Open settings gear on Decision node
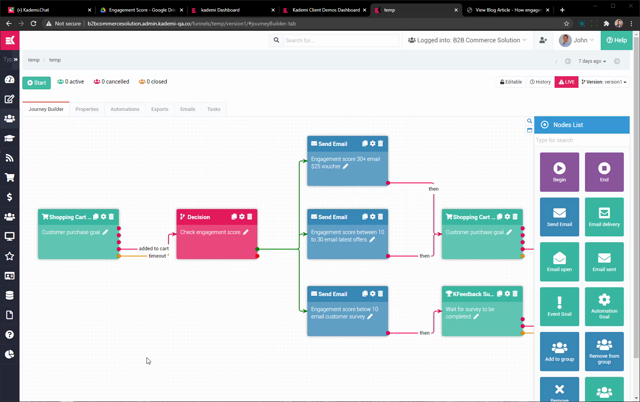The height and width of the screenshot is (402, 640). (x=241, y=217)
